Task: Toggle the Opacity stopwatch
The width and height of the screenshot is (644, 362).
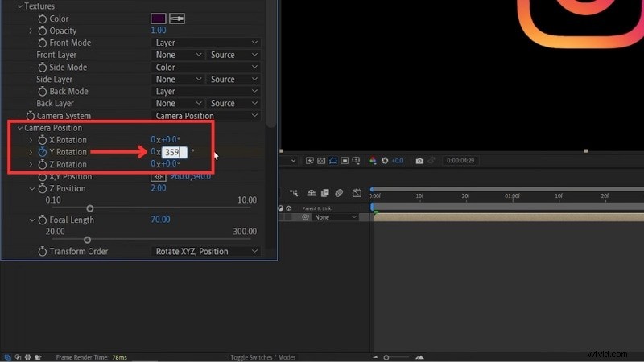Action: pos(42,31)
